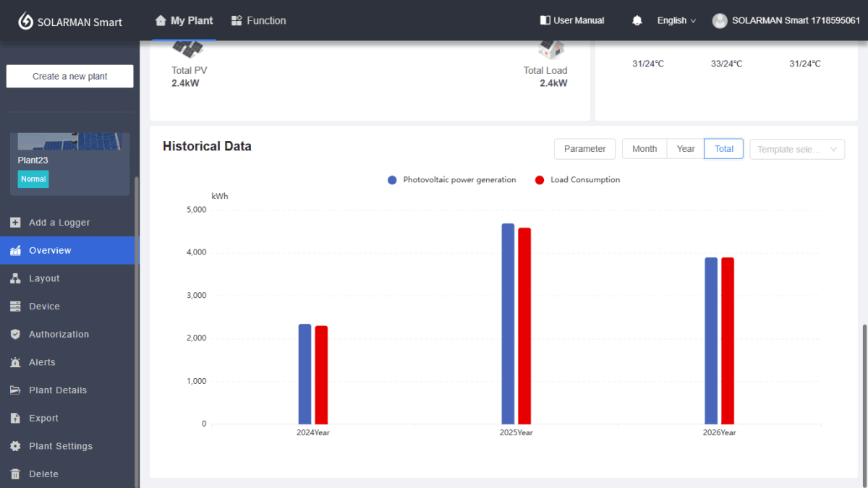Image resolution: width=868 pixels, height=488 pixels.
Task: Click the blue 2026Year generation bar
Action: tap(711, 341)
